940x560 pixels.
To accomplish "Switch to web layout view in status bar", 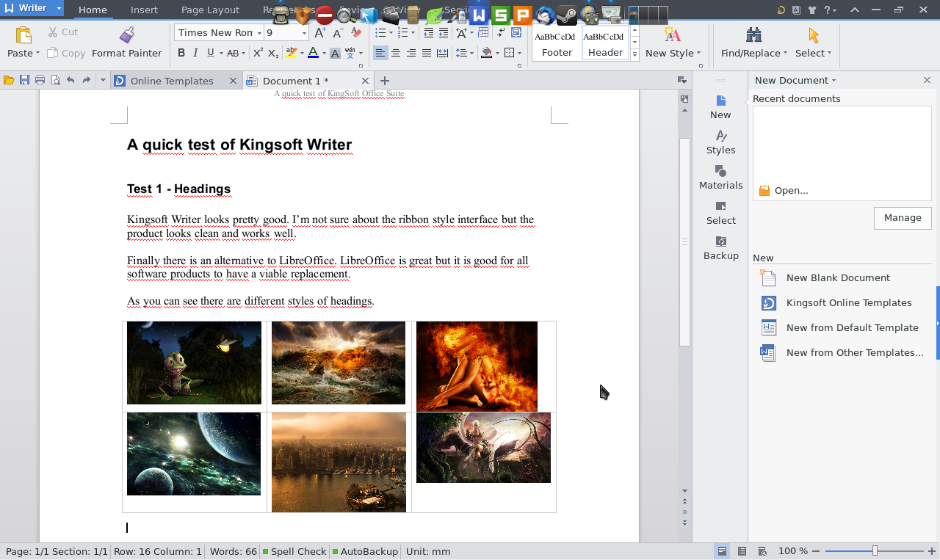I will (762, 551).
